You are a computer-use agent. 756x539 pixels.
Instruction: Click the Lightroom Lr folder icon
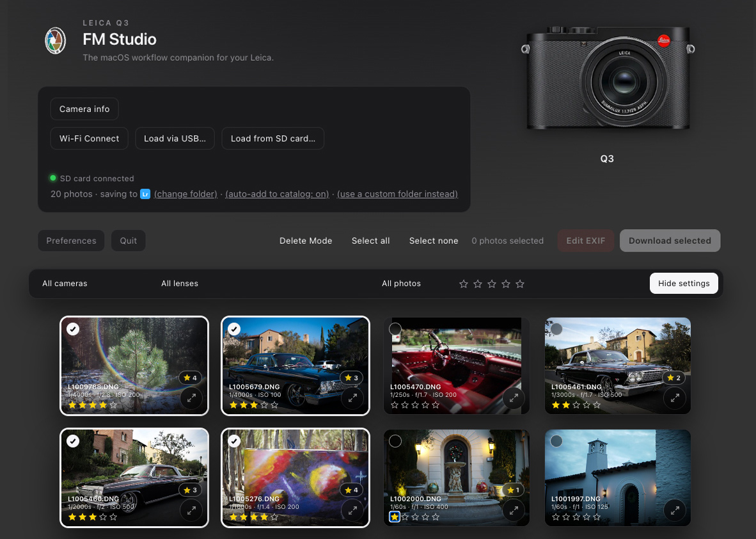pyautogui.click(x=145, y=194)
